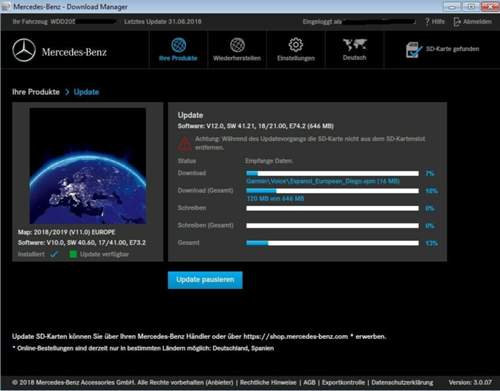The image size is (500, 391).
Task: Open Datenschutzerklärung footer link
Action: pyautogui.click(x=402, y=382)
